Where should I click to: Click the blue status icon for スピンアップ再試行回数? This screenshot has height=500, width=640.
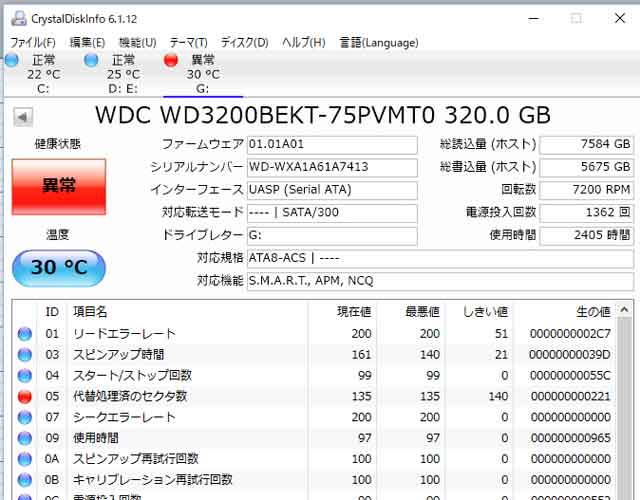[x=25, y=459]
